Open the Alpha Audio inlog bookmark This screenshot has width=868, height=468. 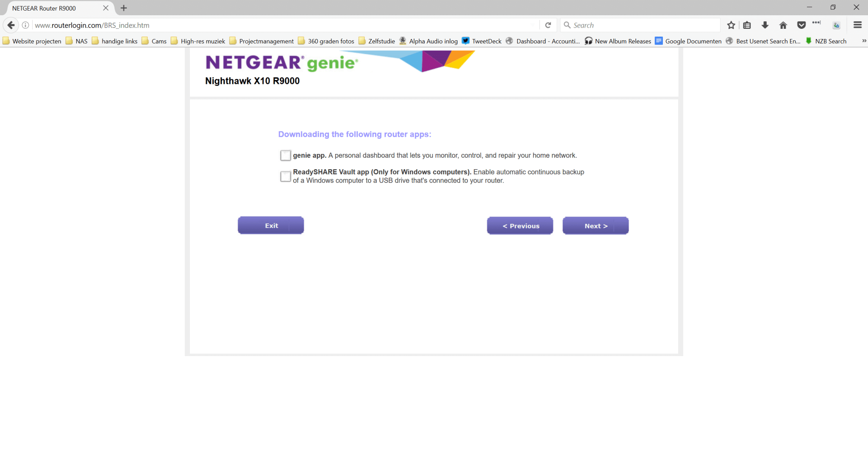pyautogui.click(x=428, y=41)
